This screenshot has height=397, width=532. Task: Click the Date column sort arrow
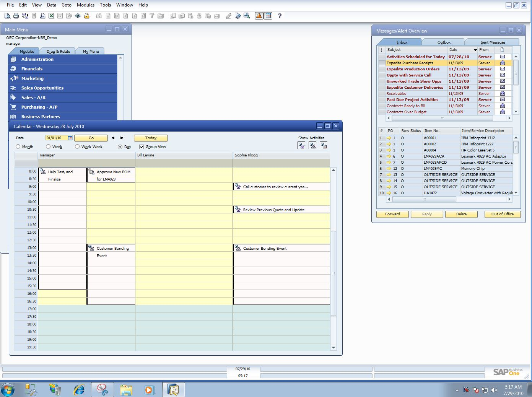click(475, 50)
